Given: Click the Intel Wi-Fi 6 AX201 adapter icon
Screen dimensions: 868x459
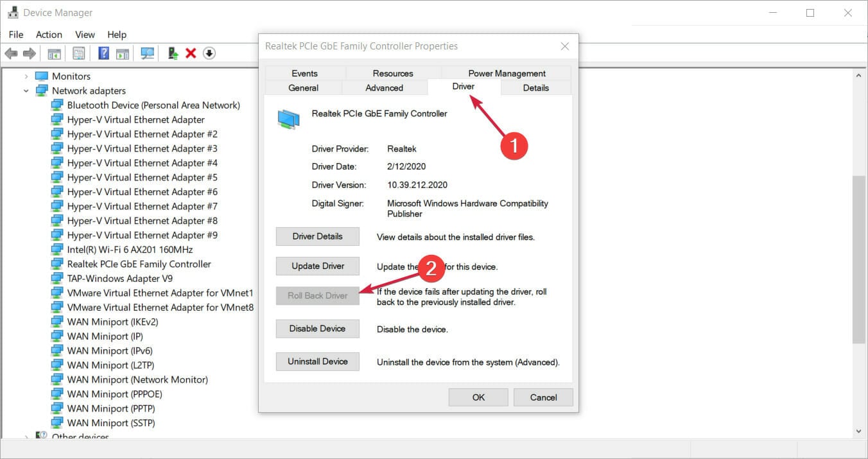Looking at the screenshot, I should [x=57, y=250].
